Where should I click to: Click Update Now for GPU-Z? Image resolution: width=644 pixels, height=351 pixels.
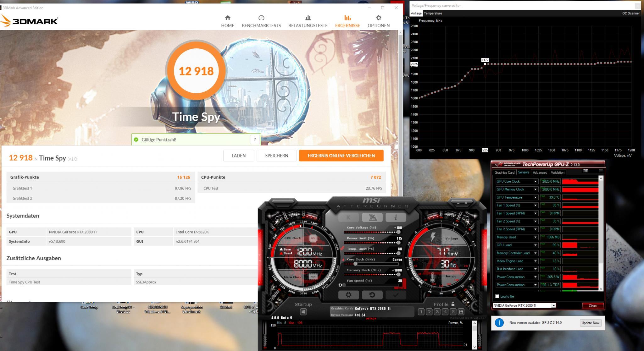pyautogui.click(x=590, y=323)
